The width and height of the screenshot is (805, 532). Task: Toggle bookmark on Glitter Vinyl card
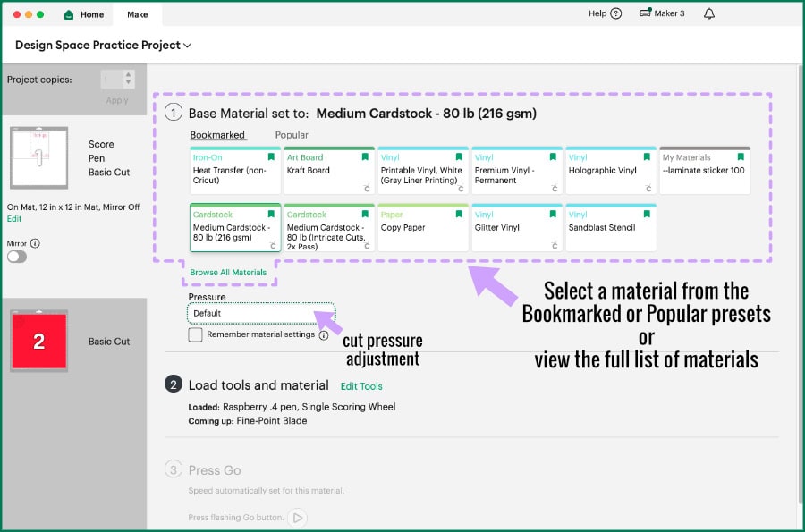coord(553,214)
